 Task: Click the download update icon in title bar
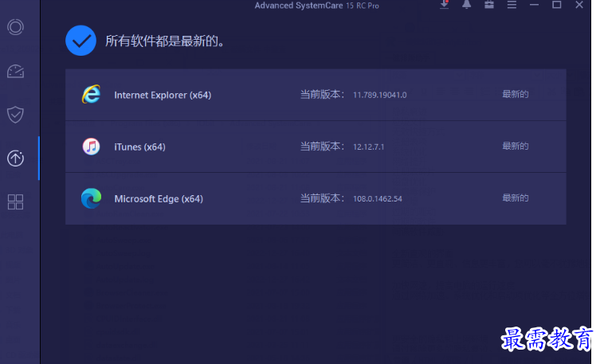pyautogui.click(x=445, y=5)
